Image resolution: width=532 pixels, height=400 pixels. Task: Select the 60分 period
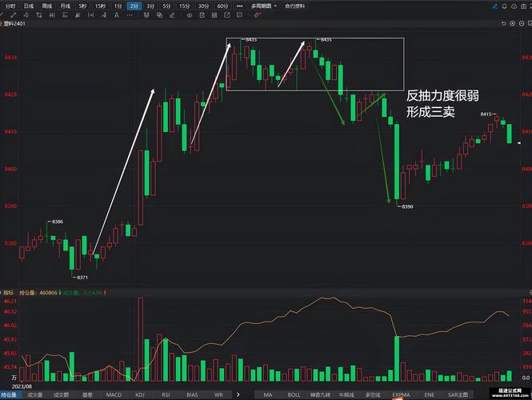[x=222, y=6]
